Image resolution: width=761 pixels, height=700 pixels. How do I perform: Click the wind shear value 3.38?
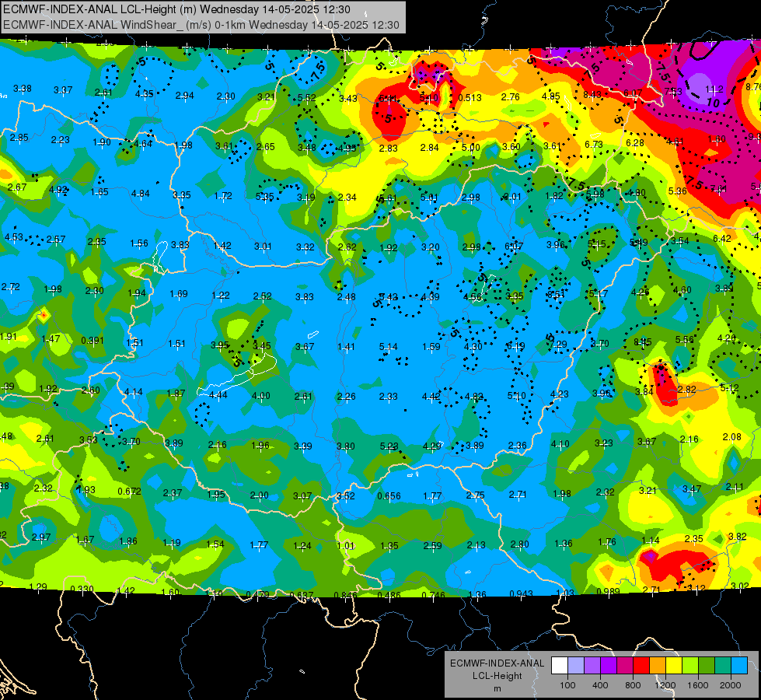[23, 89]
